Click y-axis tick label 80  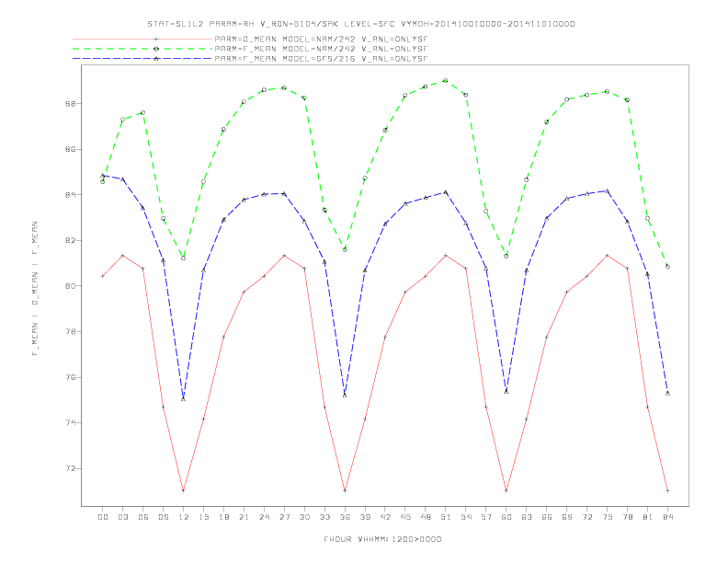click(70, 286)
